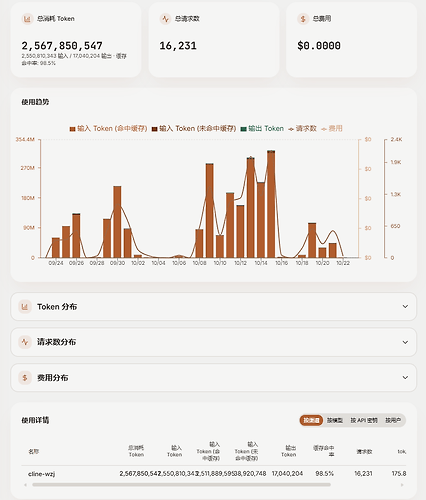Switch to the 按 API 密钥 tab
The width and height of the screenshot is (426, 500).
pyautogui.click(x=364, y=420)
